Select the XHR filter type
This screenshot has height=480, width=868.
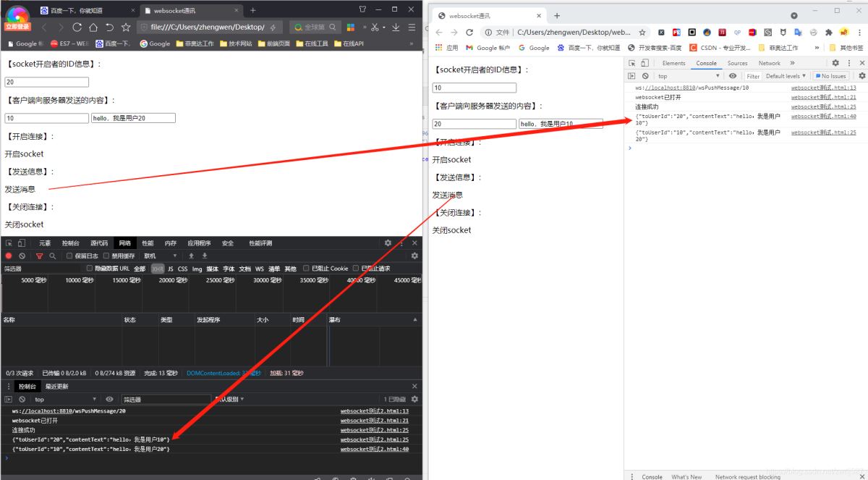point(158,269)
